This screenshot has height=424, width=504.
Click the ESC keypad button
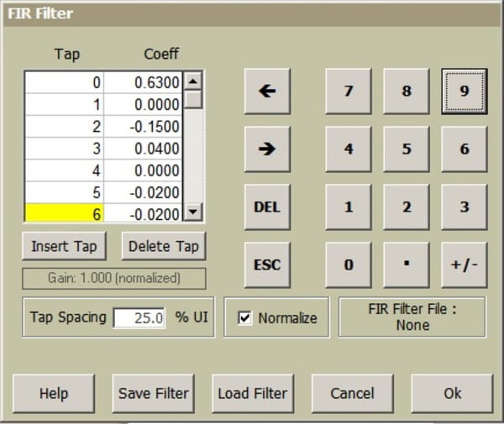(266, 264)
